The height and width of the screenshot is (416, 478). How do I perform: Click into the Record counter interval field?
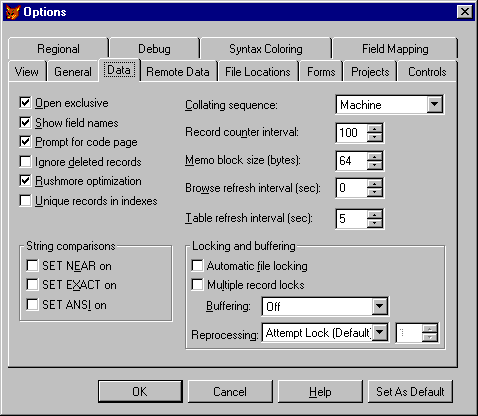pyautogui.click(x=352, y=133)
